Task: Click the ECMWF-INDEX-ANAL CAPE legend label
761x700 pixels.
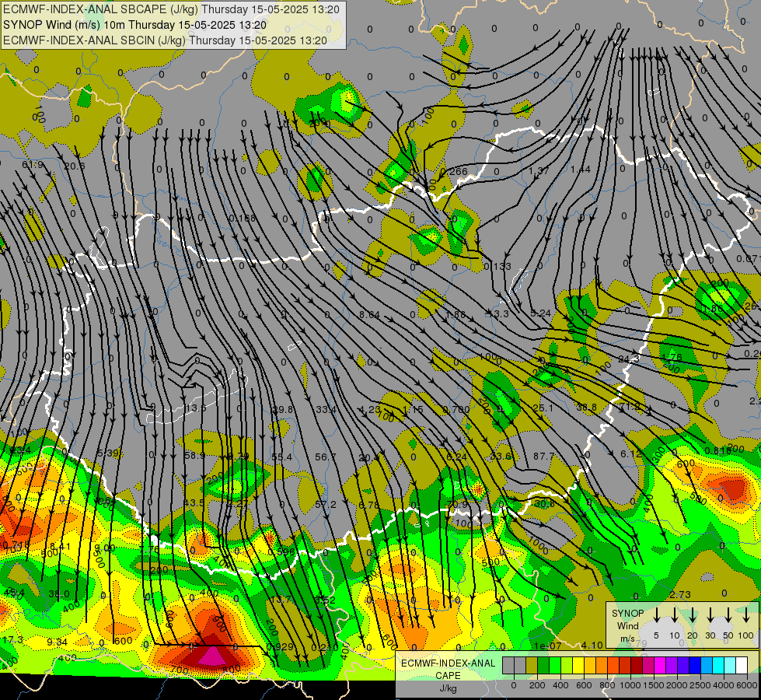Action: pos(448,669)
